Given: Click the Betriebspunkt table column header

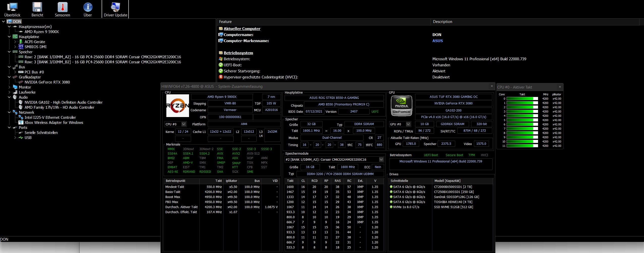Looking at the screenshot, I should pos(181,181).
